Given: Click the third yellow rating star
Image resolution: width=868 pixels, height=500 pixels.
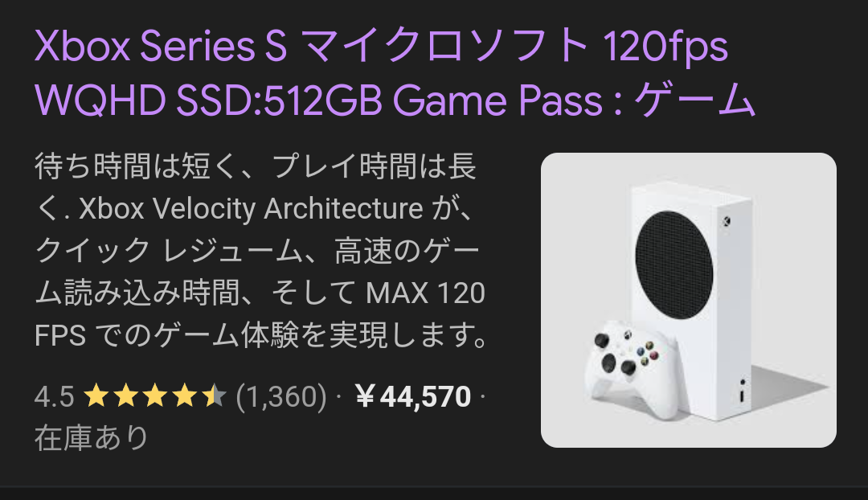Looking at the screenshot, I should pos(155,396).
